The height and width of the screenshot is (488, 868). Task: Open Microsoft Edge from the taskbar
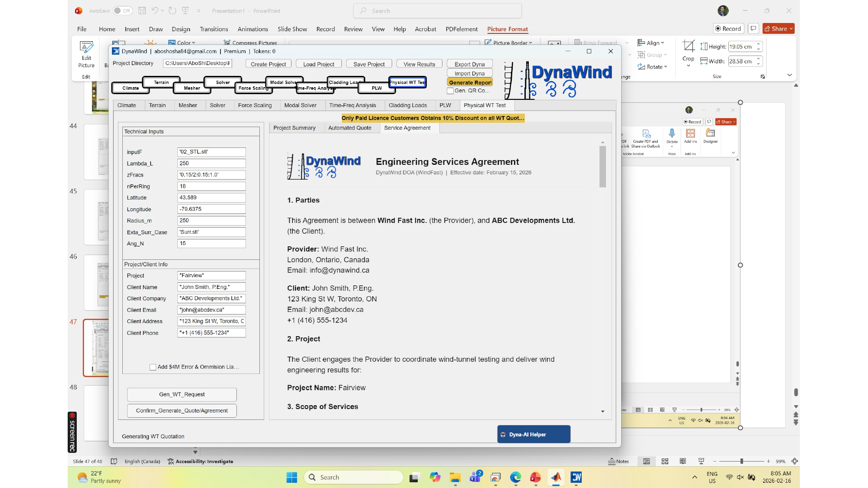click(515, 477)
